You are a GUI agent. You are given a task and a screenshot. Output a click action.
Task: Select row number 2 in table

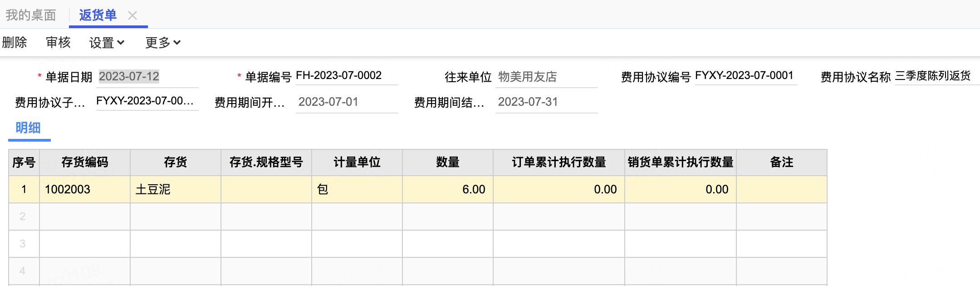[23, 217]
